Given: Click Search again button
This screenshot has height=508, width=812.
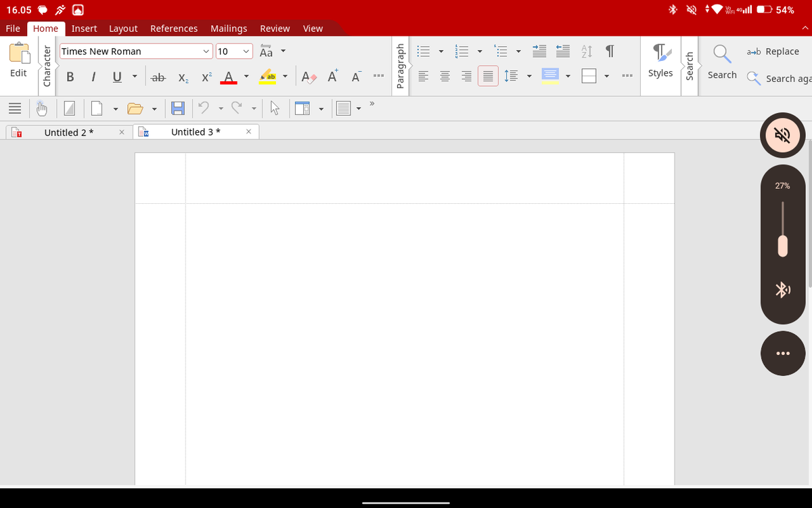Looking at the screenshot, I should pyautogui.click(x=778, y=79).
